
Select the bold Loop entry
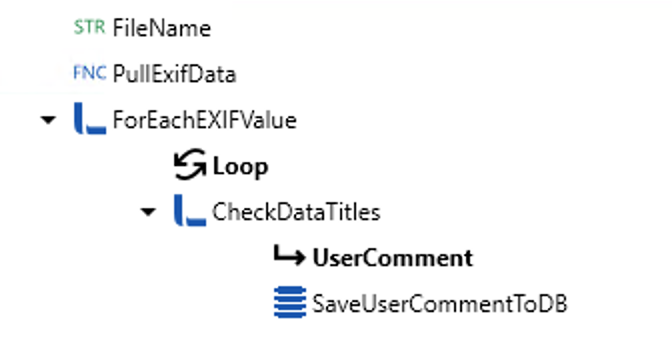coord(240,167)
